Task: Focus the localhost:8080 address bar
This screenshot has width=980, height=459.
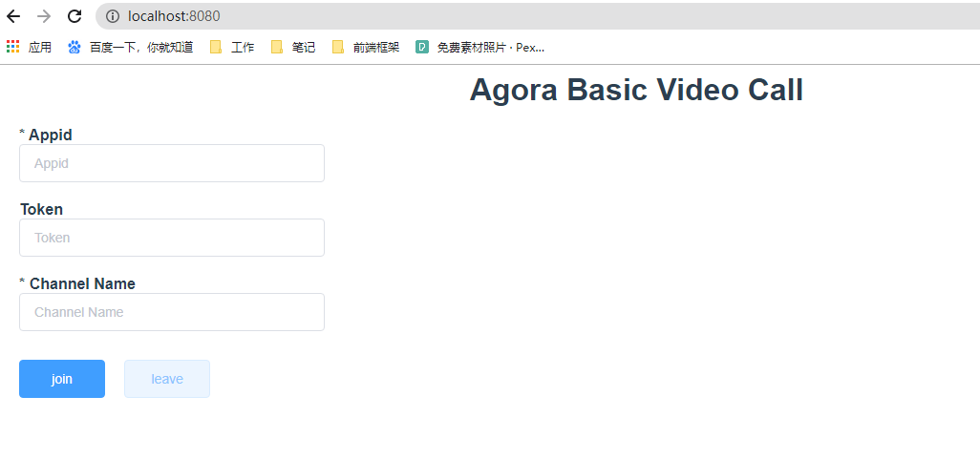Action: coord(538,16)
